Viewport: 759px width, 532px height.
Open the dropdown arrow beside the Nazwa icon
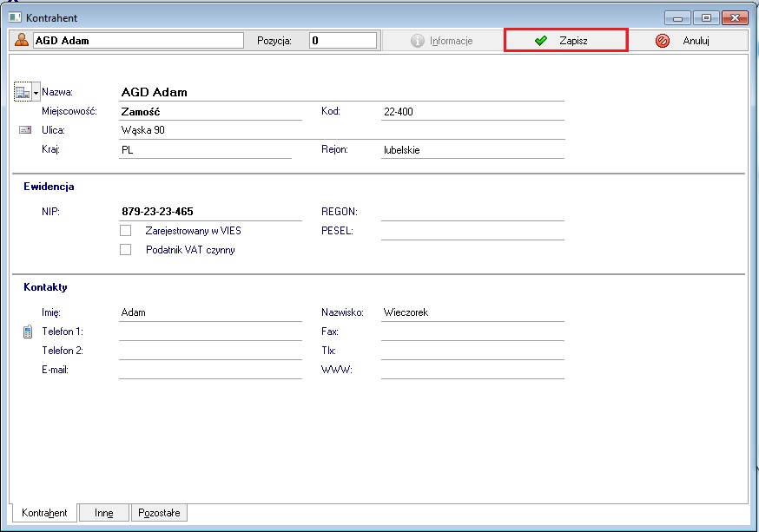click(x=36, y=92)
